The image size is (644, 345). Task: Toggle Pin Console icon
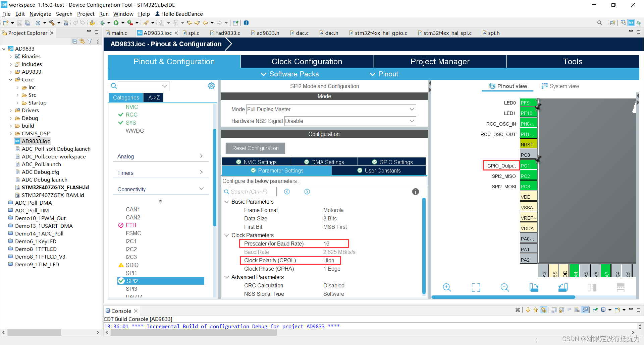[595, 310]
